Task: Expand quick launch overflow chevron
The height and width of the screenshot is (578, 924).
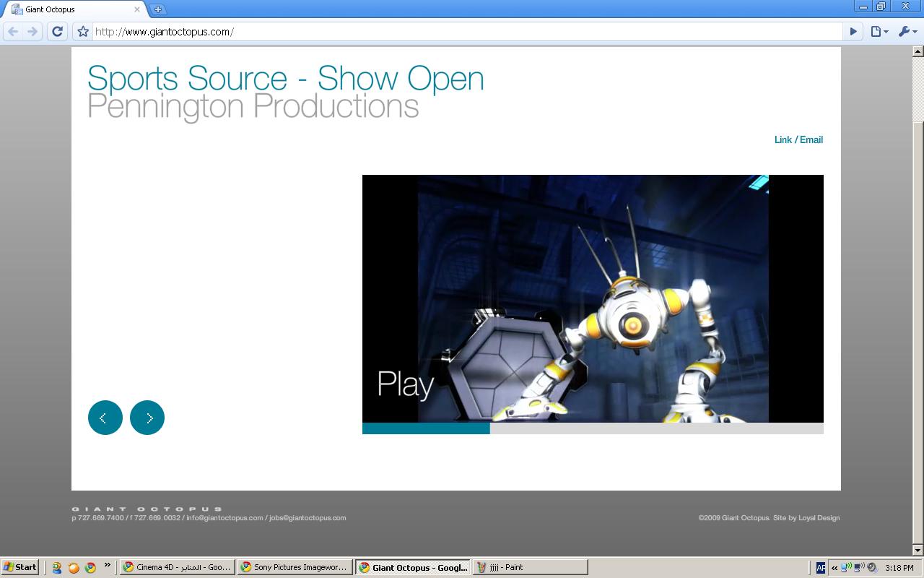Action: [x=108, y=565]
